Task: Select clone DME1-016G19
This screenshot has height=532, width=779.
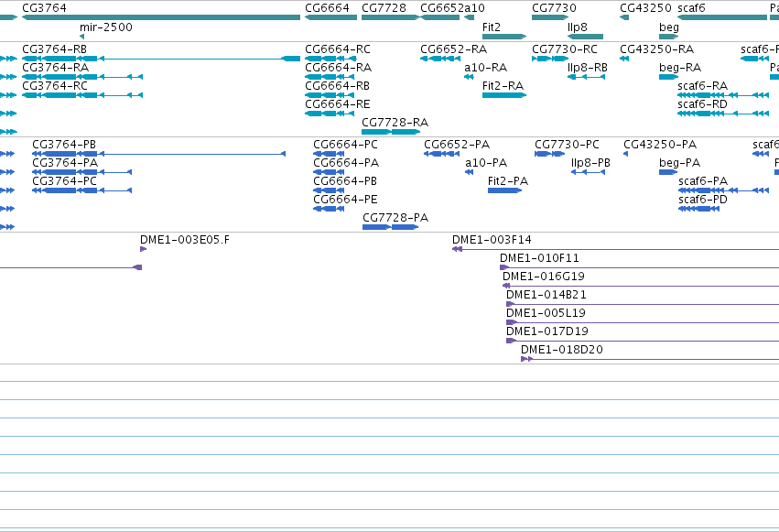Action: [x=641, y=286]
